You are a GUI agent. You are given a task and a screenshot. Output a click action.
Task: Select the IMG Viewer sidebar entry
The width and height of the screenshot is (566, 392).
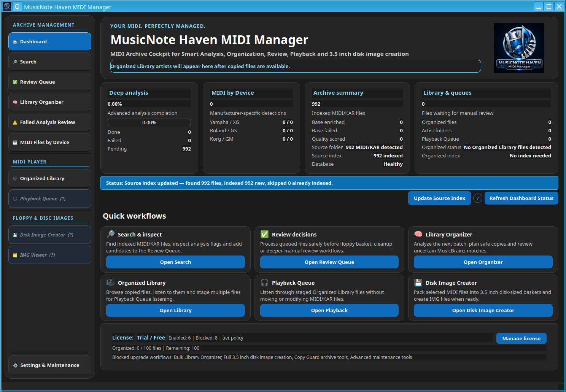(50, 255)
